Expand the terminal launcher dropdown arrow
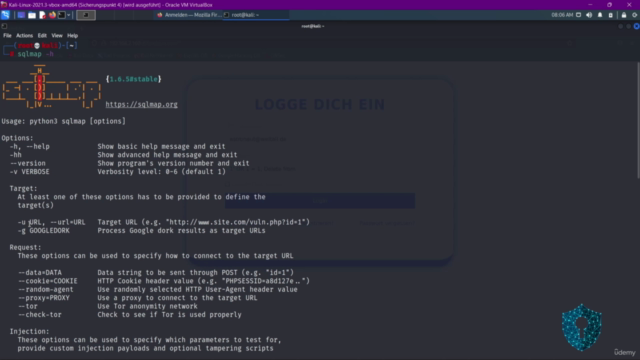This screenshot has height=360, width=640. coord(69,15)
